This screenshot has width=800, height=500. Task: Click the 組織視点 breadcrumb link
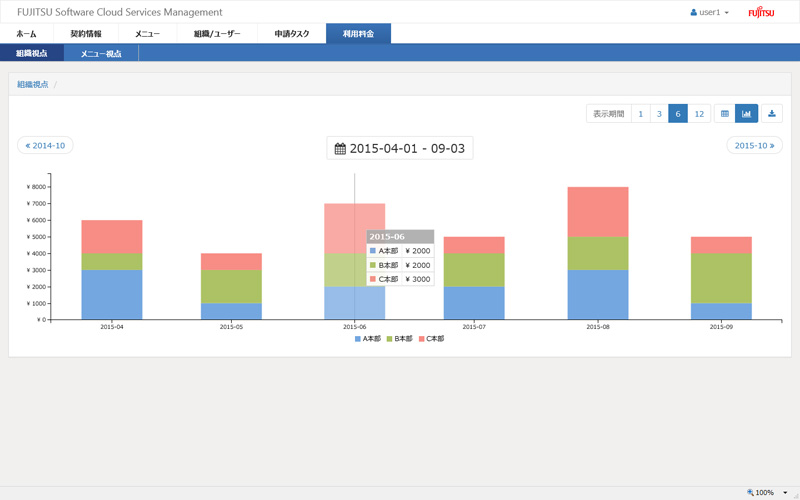tap(33, 85)
